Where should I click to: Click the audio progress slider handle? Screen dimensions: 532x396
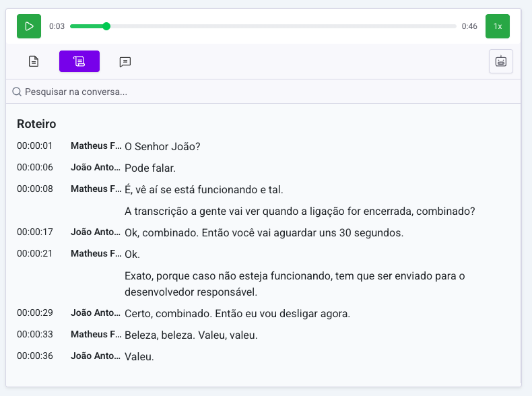[x=106, y=26]
